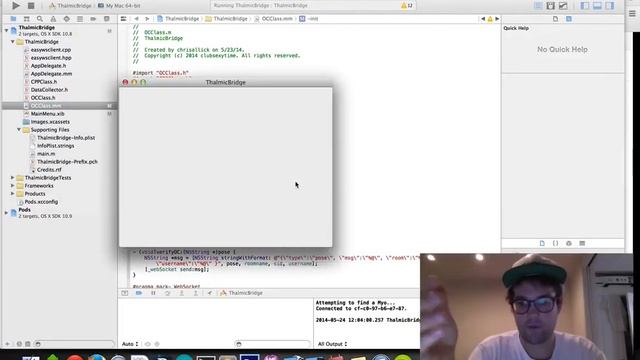Viewport: 640px width, 360px height.
Task: Open the All Output console dropdown
Action: click(x=332, y=344)
